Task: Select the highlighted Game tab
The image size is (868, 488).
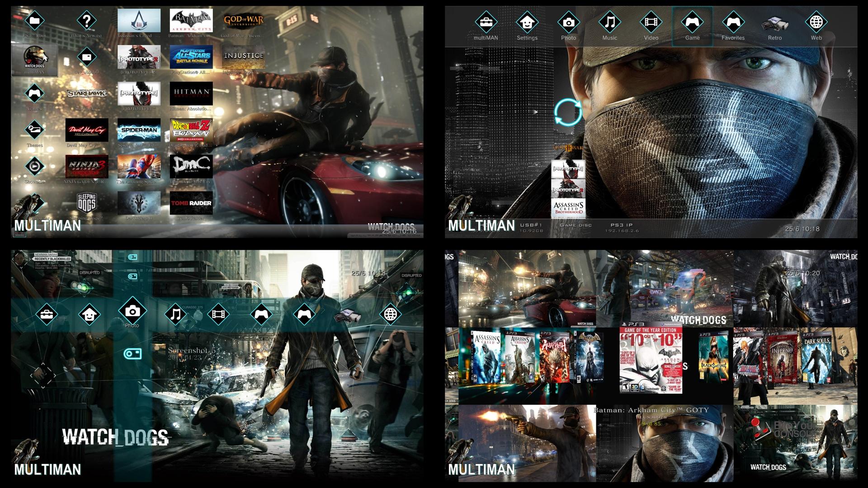Action: pyautogui.click(x=692, y=26)
